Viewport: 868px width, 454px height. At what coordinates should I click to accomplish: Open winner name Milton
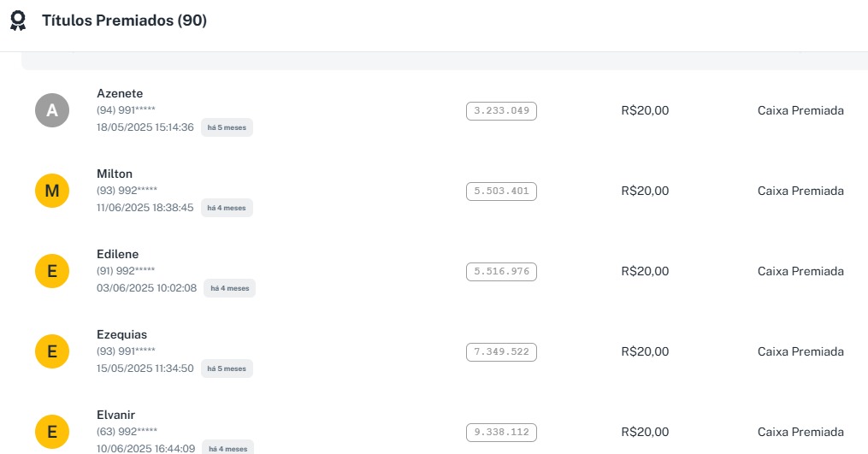[x=115, y=174]
